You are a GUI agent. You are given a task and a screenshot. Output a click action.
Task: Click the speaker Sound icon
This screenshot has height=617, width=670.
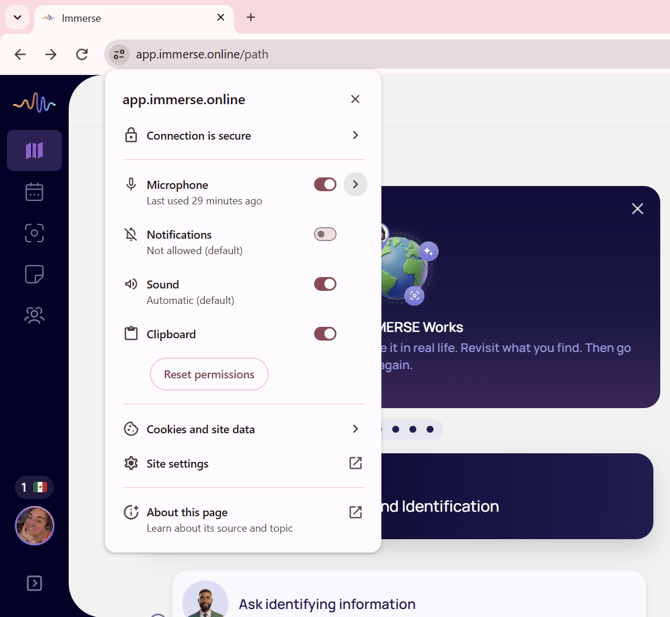pos(131,284)
